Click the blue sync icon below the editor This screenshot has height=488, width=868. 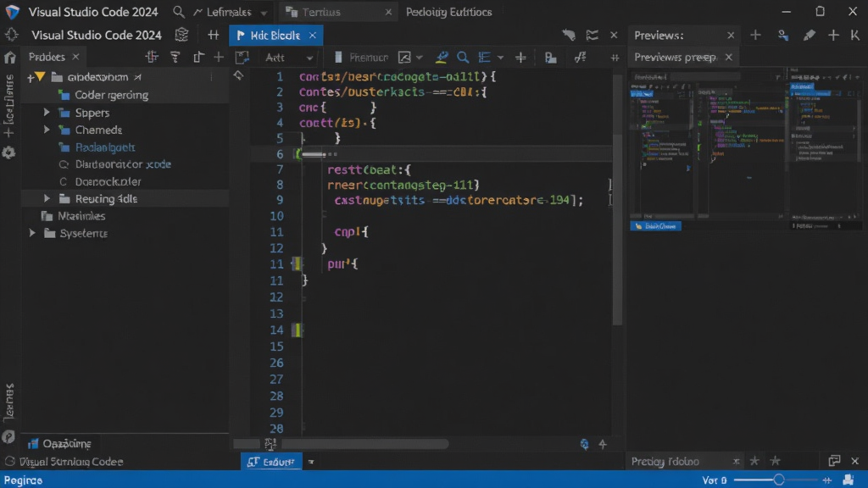pyautogui.click(x=584, y=444)
